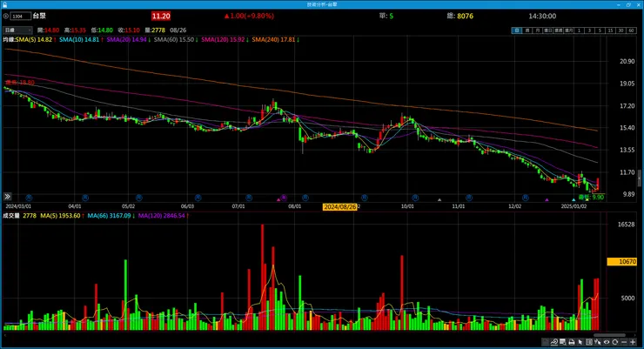Click the yellow triangle marker near 2025/01/02
Screen dimensions: 644x349
(x=587, y=199)
